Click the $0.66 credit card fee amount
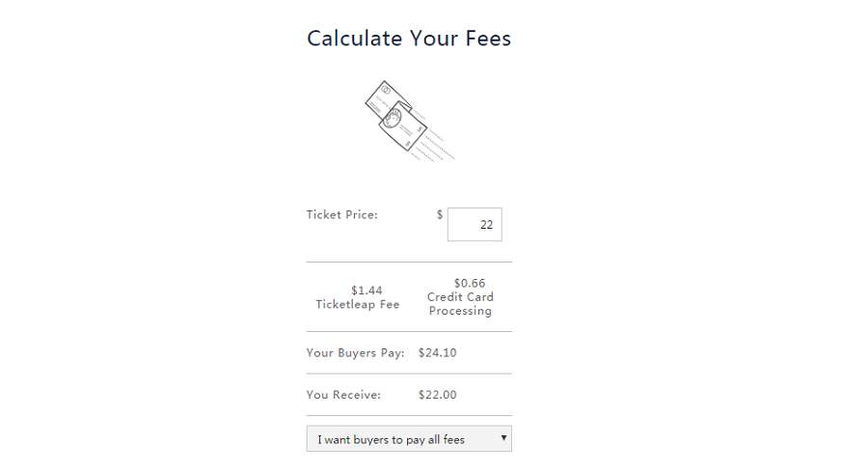The width and height of the screenshot is (868, 471). pyautogui.click(x=470, y=283)
